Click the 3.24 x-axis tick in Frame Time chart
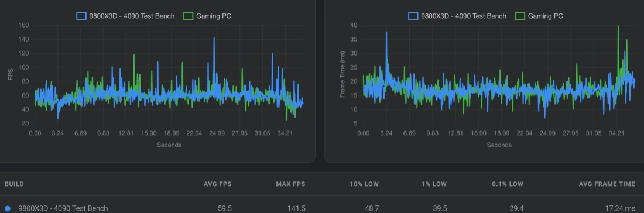644x213 pixels. point(386,133)
